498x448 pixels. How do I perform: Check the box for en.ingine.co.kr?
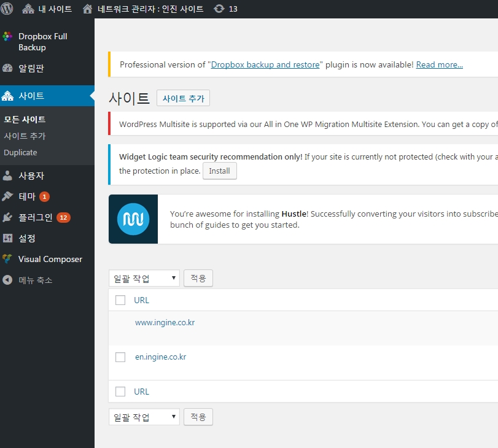tap(120, 357)
